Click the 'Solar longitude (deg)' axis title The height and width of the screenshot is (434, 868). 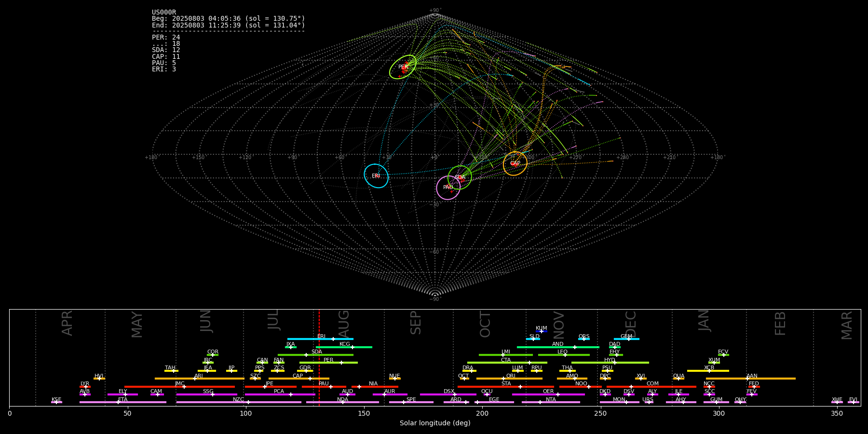coord(435,423)
